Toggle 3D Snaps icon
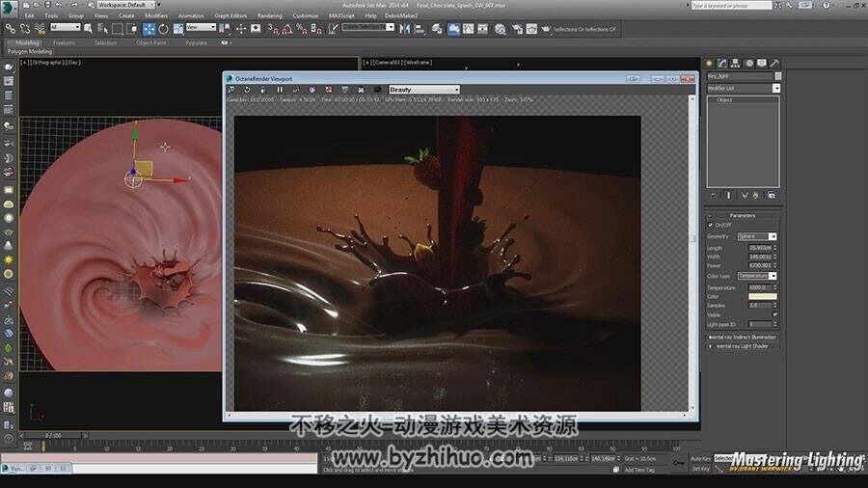 point(273,29)
